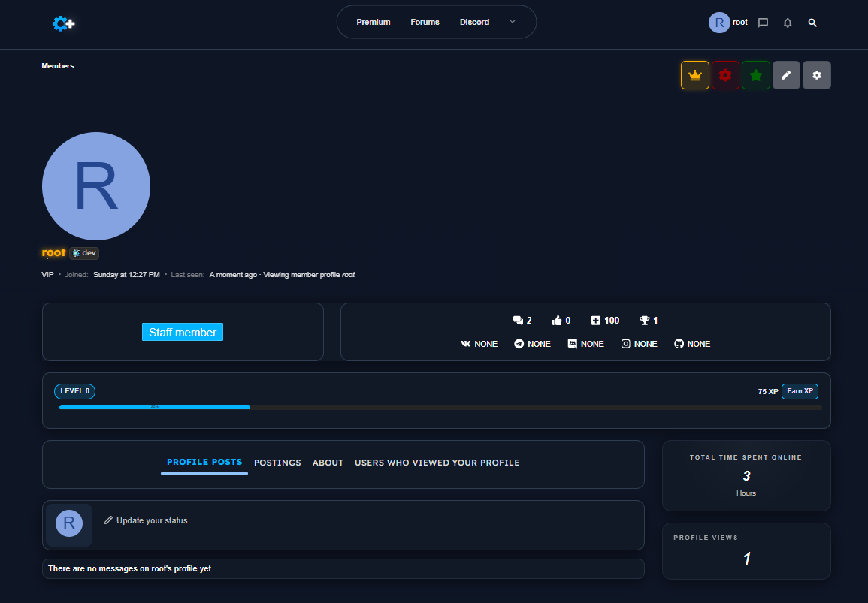This screenshot has height=603, width=868.
Task: Click the search magnifier icon
Action: 812,23
